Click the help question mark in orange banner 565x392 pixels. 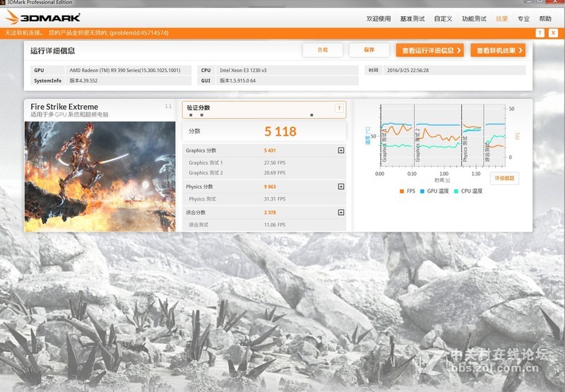[x=540, y=32]
